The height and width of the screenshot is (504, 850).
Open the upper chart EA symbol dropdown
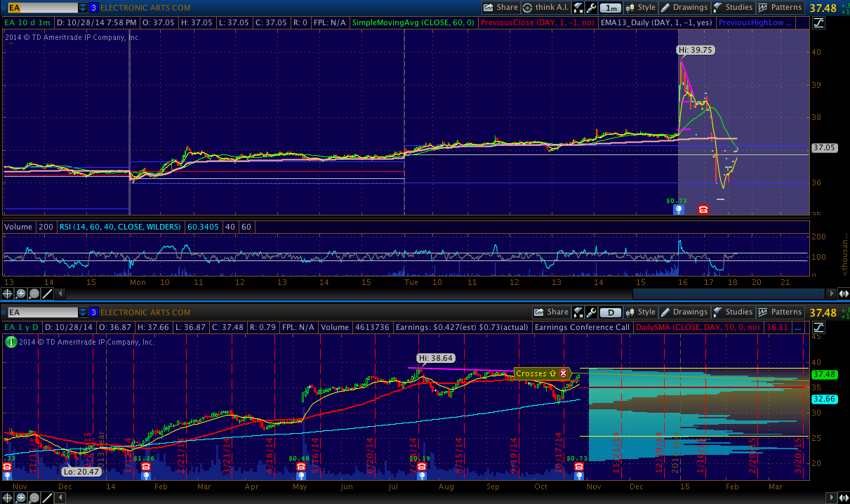pos(83,8)
